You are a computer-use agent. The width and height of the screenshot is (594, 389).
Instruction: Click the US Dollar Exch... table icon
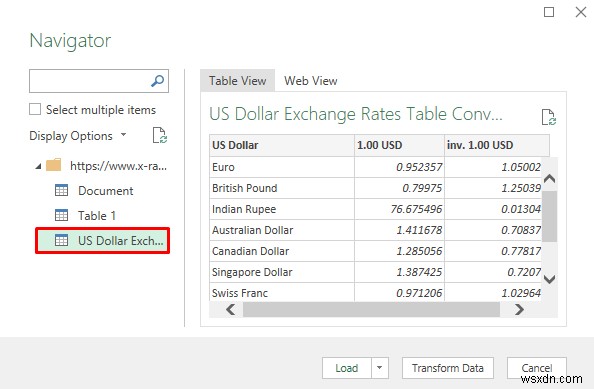(61, 240)
